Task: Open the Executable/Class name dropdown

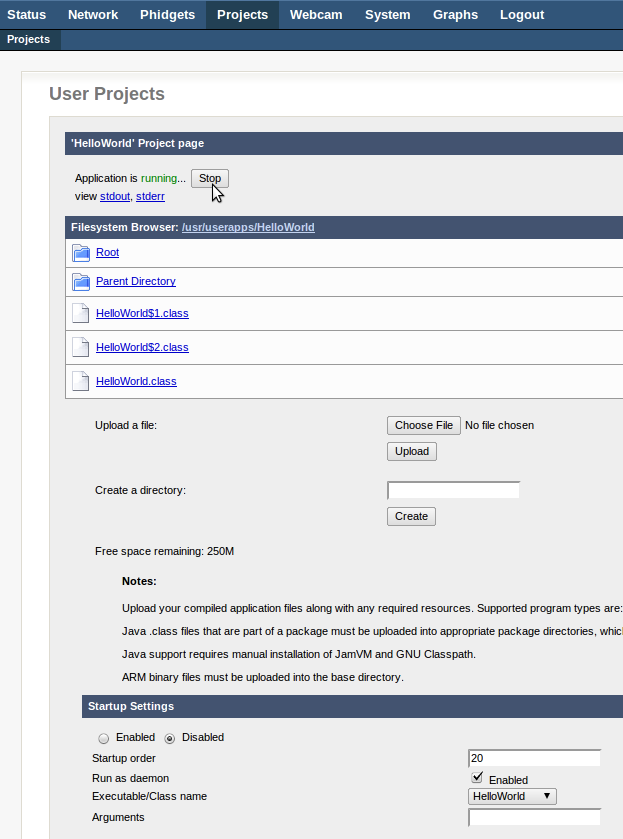Action: click(x=512, y=797)
